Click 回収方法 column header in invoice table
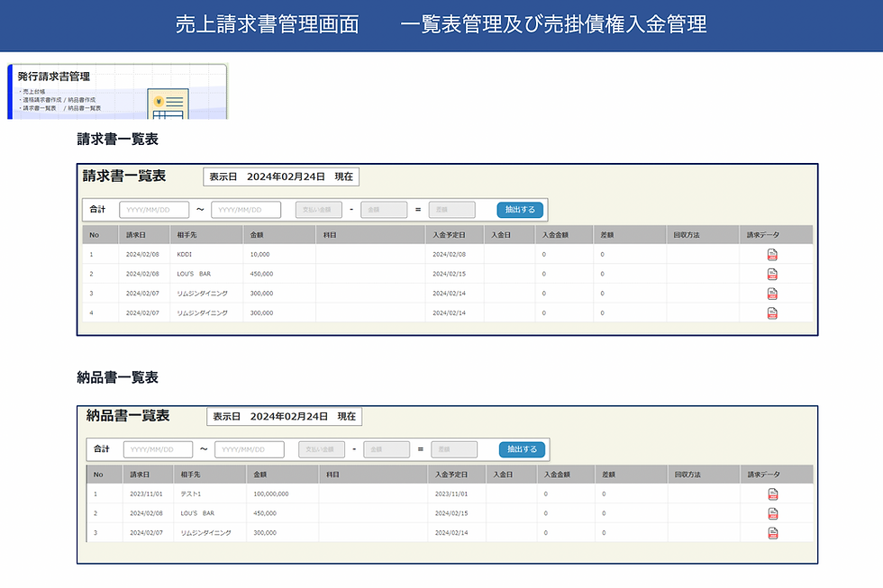This screenshot has width=883, height=588. pos(687,235)
